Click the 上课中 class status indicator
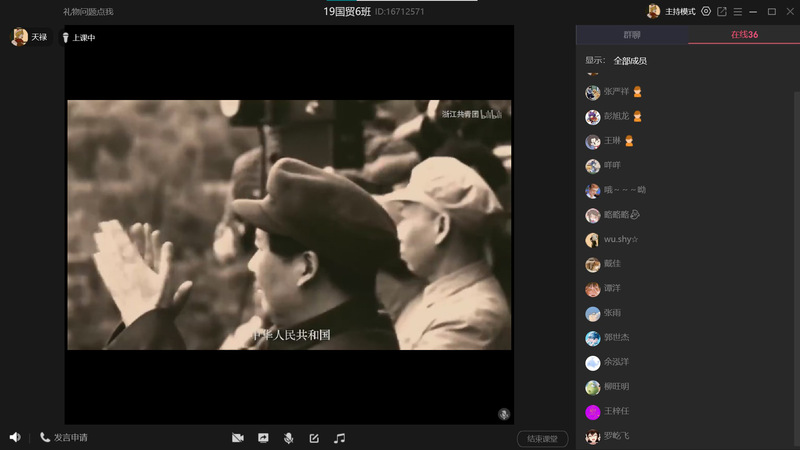 tap(79, 37)
